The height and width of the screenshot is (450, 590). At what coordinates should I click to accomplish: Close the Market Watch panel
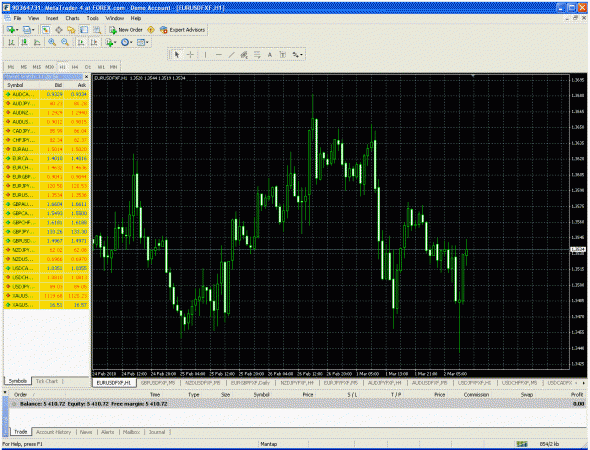click(87, 77)
